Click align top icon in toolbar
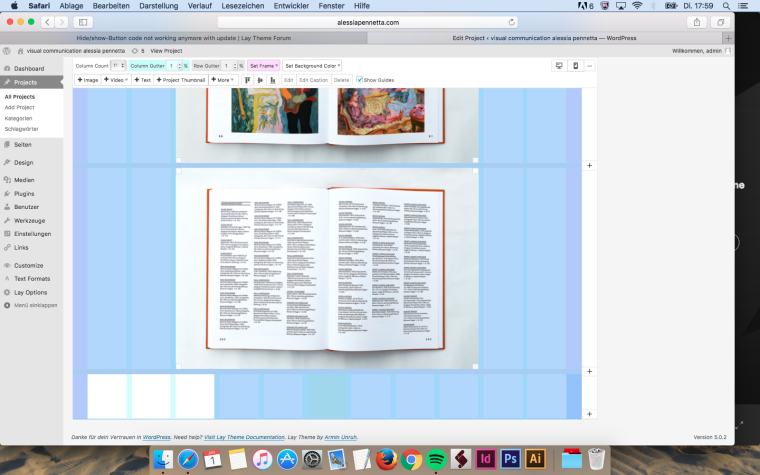Screen dimensions: 760x475 coord(247,79)
